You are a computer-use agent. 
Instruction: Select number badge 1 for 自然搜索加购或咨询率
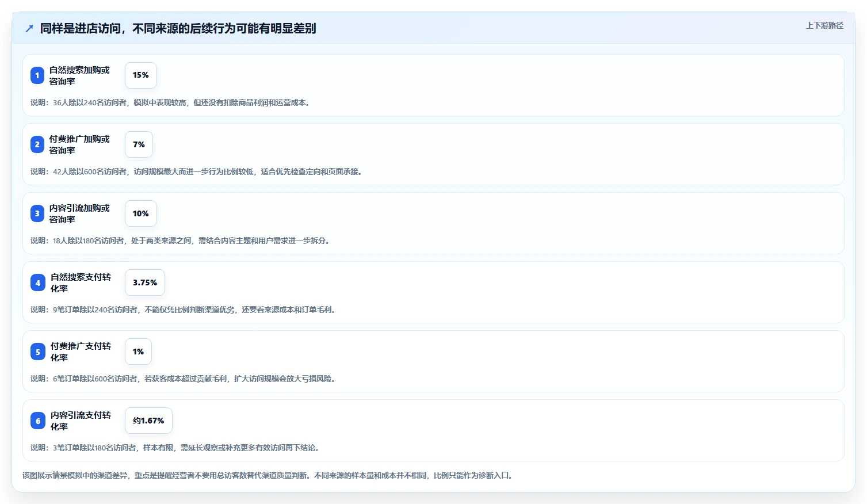[37, 75]
